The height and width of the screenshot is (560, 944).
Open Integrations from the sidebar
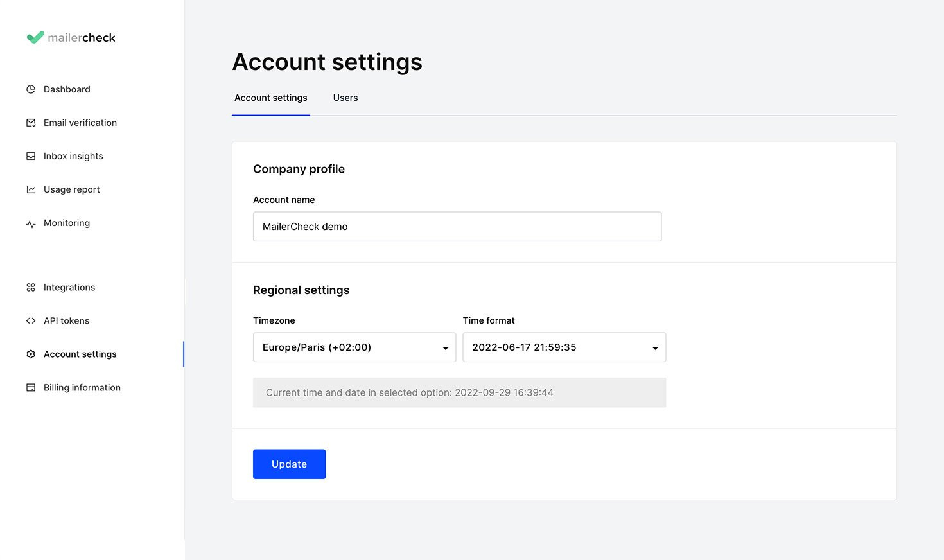[69, 288]
